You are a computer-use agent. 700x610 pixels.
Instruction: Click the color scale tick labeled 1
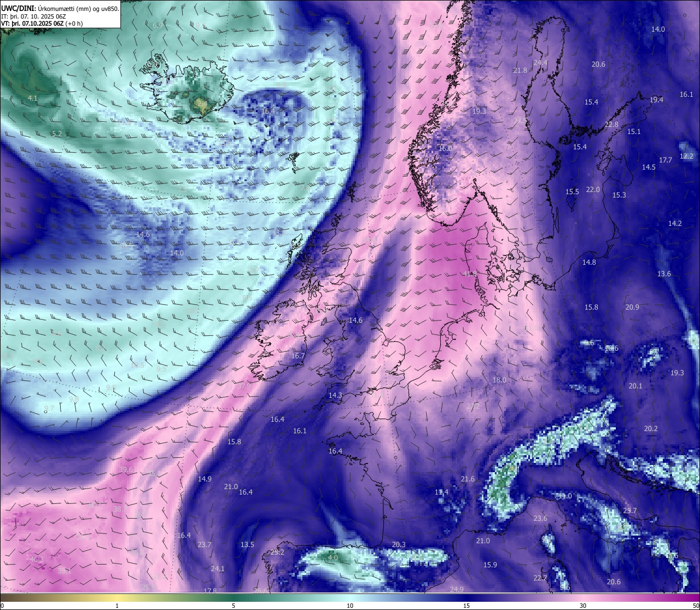(x=117, y=606)
